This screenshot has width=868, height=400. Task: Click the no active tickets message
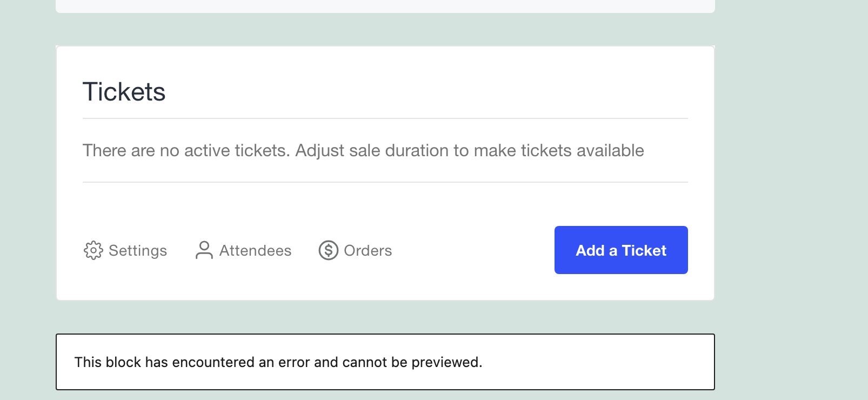point(363,150)
